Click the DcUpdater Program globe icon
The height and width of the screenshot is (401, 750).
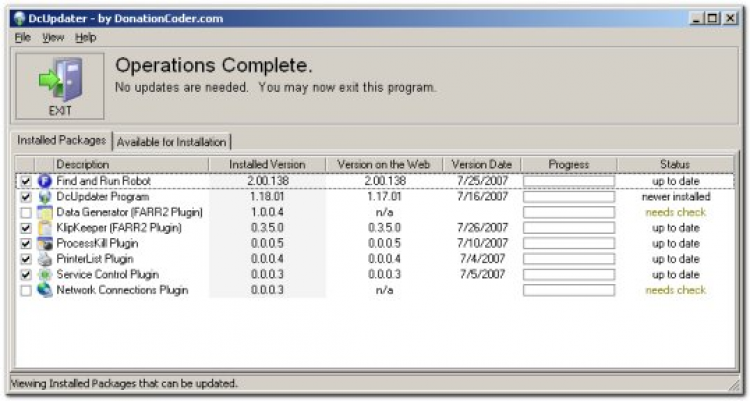click(x=44, y=197)
